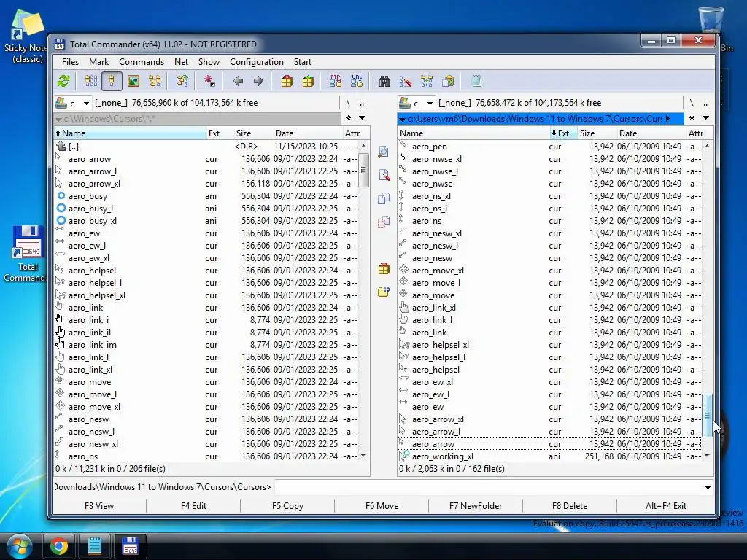747x560 pixels.
Task: Open left panel directory history arrow
Action: coord(362,118)
